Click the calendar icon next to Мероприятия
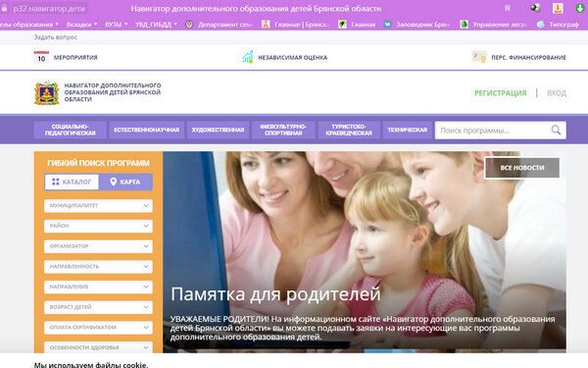The height and width of the screenshot is (368, 588). click(41, 57)
